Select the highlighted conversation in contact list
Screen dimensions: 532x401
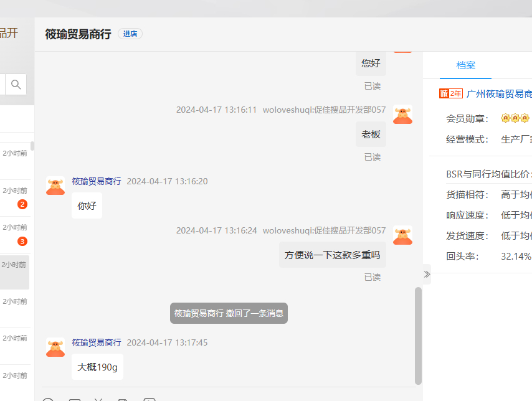click(x=15, y=272)
